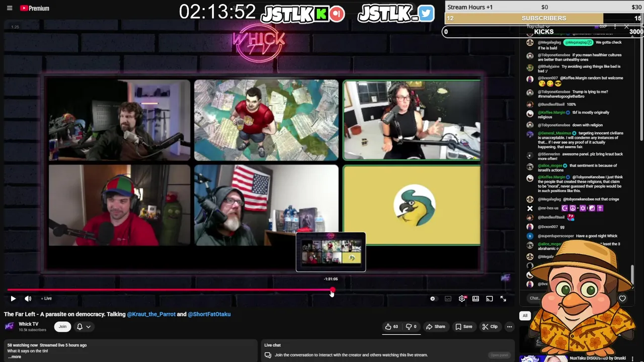Image resolution: width=644 pixels, height=362 pixels.
Task: Open the Whick TV channel name link
Action: [x=28, y=324]
